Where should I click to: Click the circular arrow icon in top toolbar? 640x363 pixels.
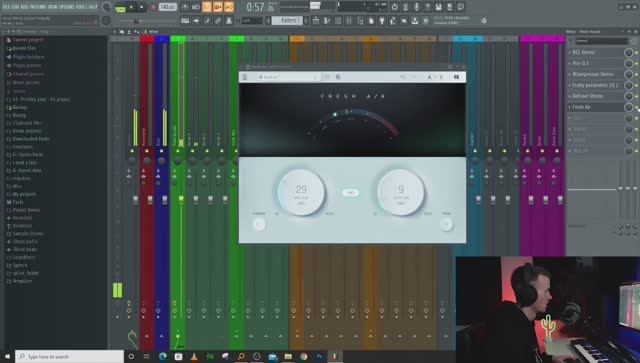click(394, 7)
